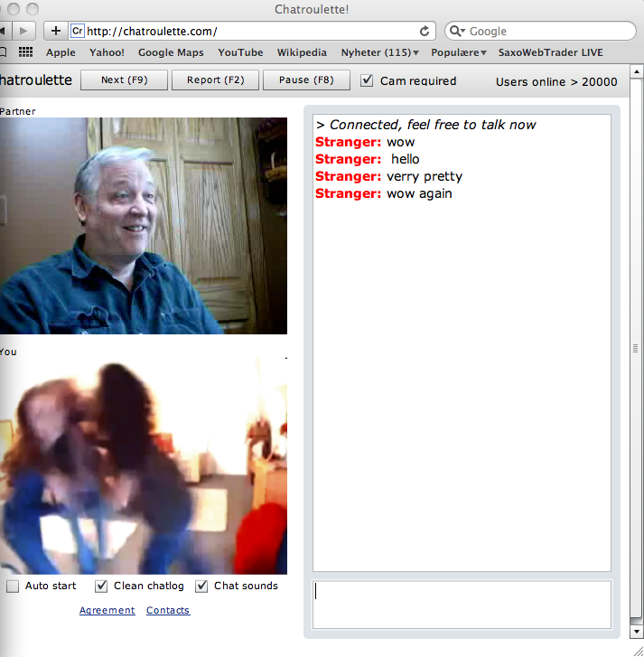Click the 'verry pretty' chat message

[x=425, y=177]
